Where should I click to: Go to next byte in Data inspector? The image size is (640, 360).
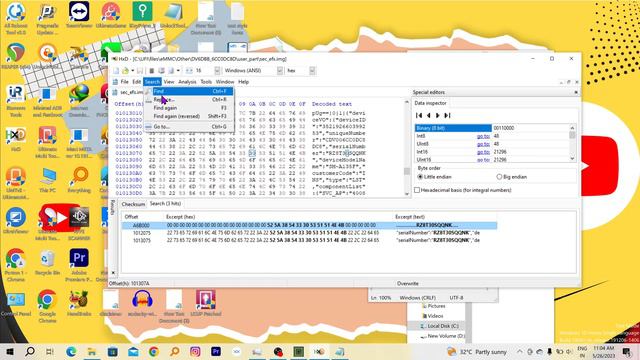pos(438,116)
